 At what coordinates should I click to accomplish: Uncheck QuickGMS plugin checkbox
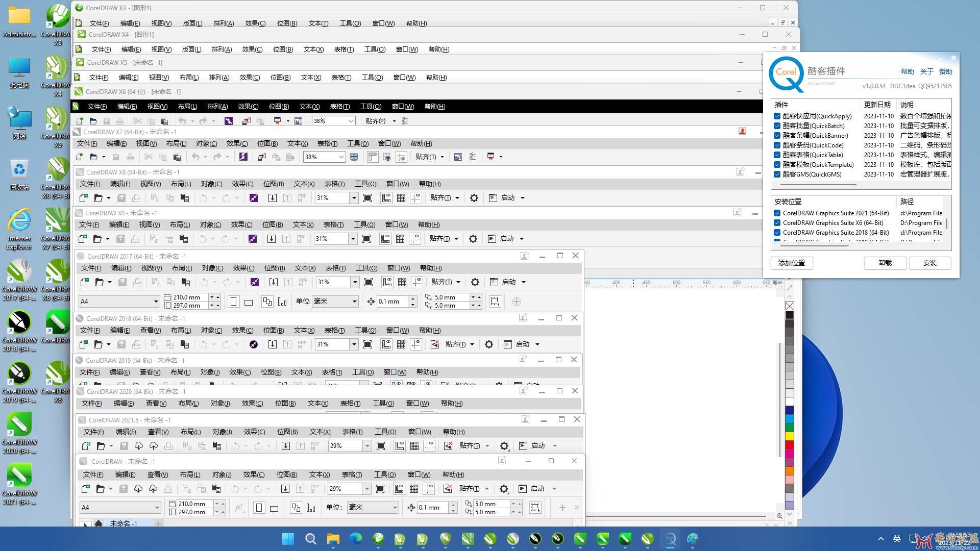click(x=777, y=174)
